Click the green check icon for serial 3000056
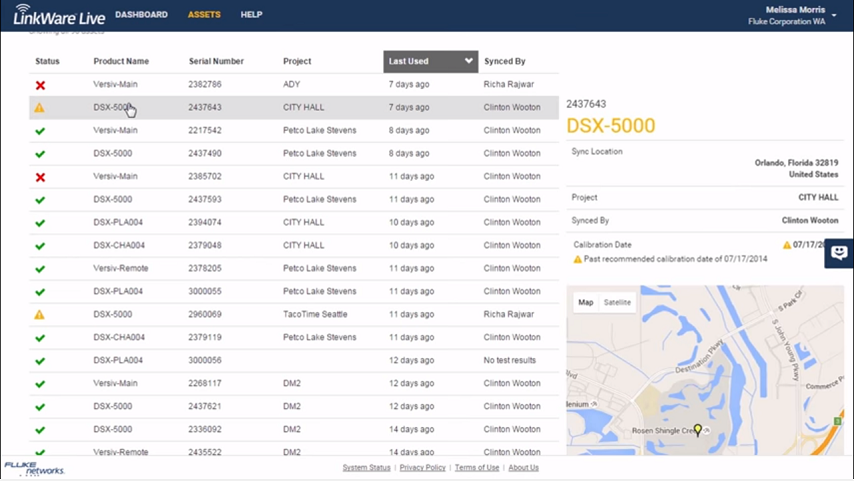The image size is (854, 481). click(40, 361)
